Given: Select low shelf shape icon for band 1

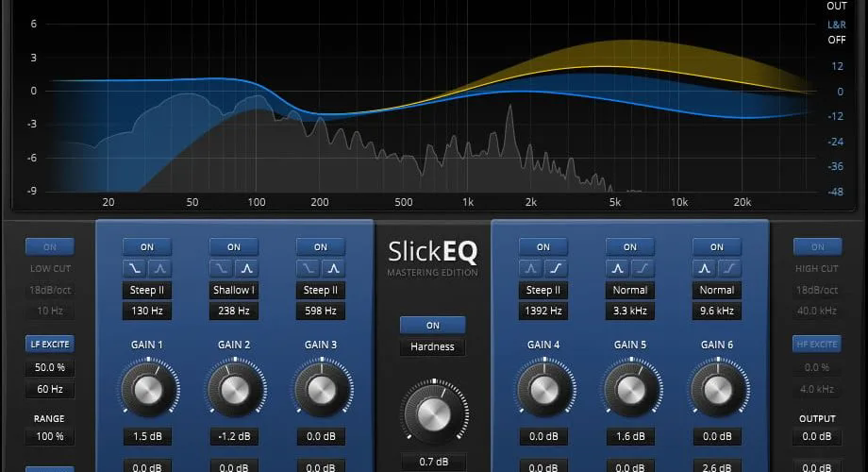Looking at the screenshot, I should pyautogui.click(x=135, y=269).
